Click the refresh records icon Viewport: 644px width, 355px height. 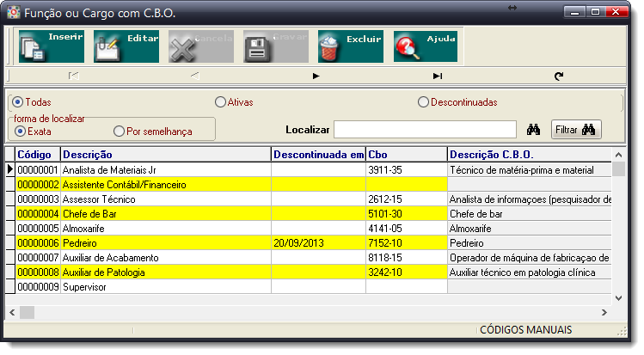click(559, 76)
